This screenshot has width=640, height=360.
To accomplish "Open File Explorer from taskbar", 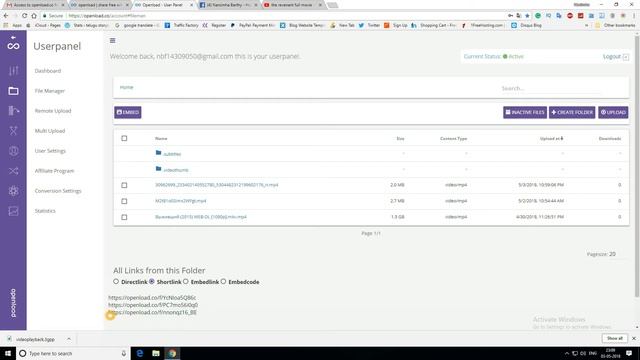I will (x=156, y=353).
